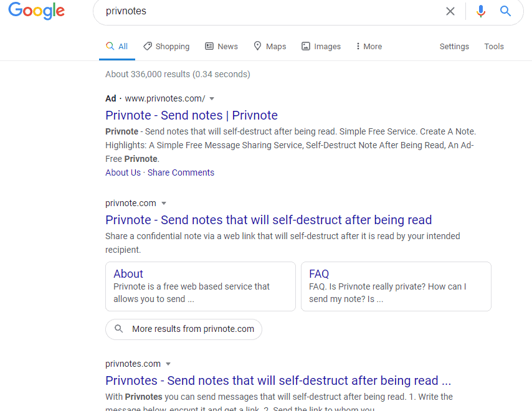
Task: Open result 'Privnotes - Send notes that will self-destruct'
Action: 278,380
